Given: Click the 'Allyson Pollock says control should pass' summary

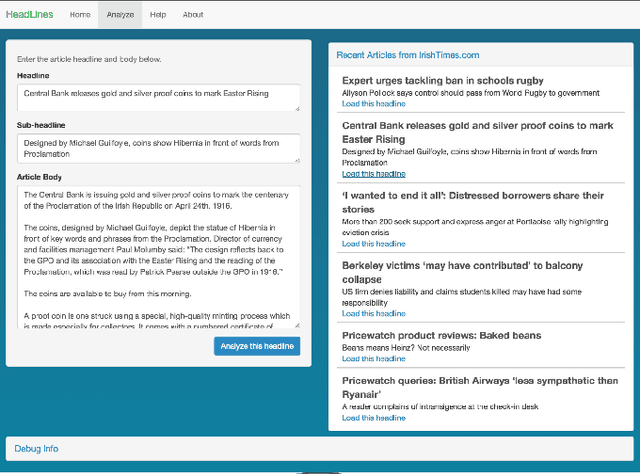Looking at the screenshot, I should tap(471, 93).
